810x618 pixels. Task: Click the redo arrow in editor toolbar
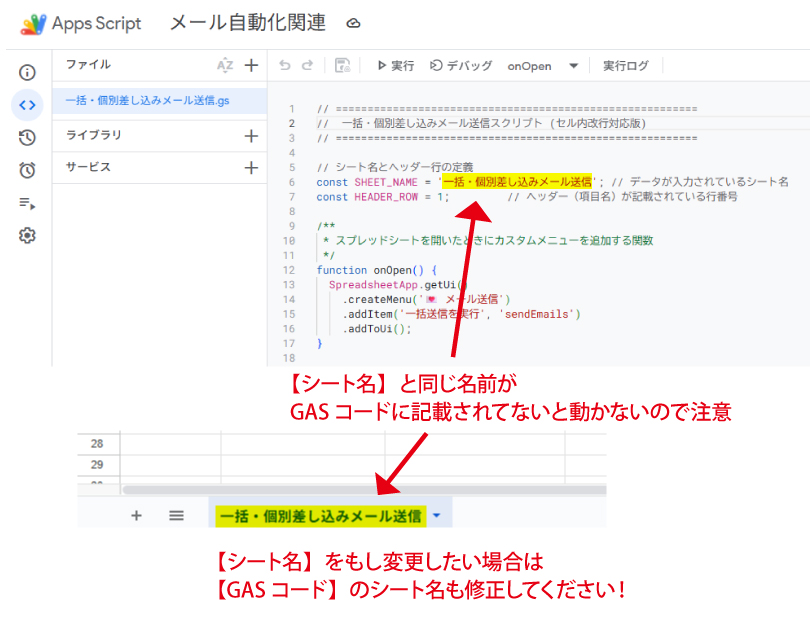tap(308, 66)
